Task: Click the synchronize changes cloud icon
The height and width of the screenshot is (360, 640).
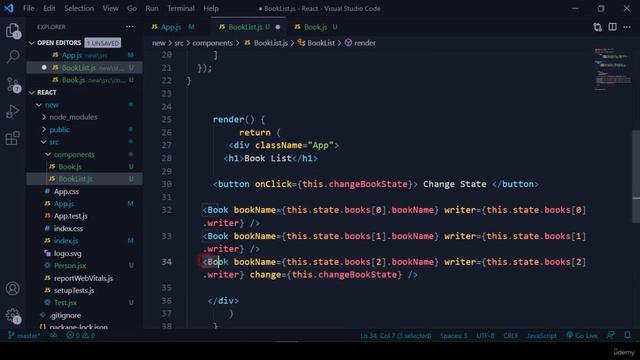Action: pos(53,336)
